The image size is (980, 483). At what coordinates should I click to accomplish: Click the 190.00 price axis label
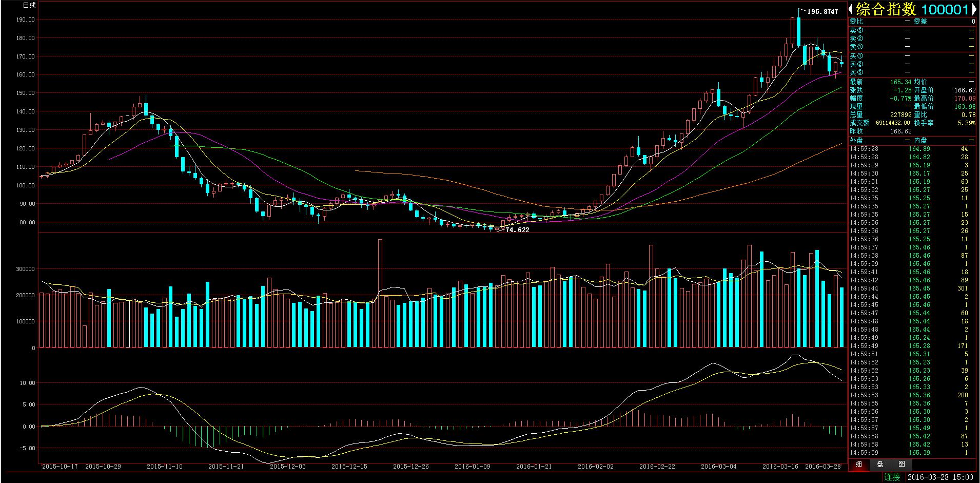tap(26, 20)
